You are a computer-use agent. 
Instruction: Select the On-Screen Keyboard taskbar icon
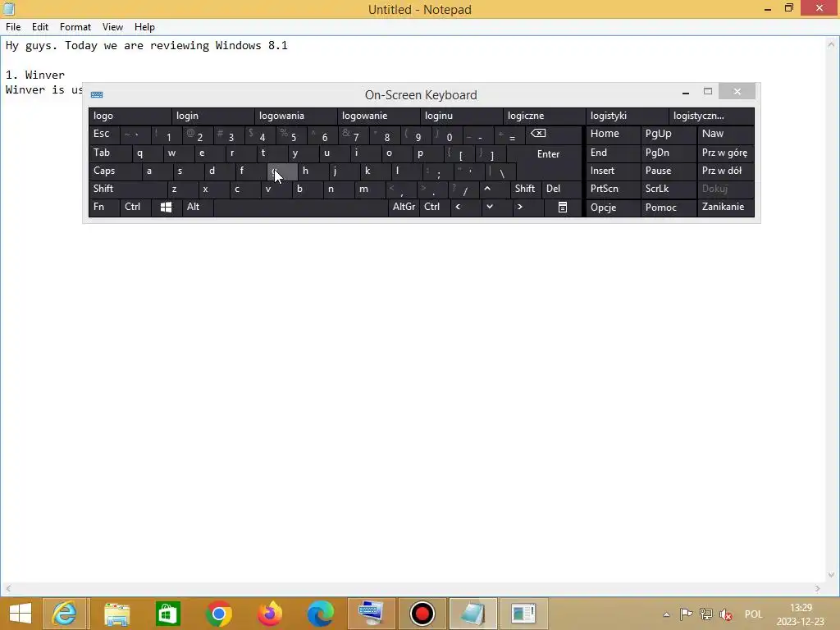tap(372, 614)
